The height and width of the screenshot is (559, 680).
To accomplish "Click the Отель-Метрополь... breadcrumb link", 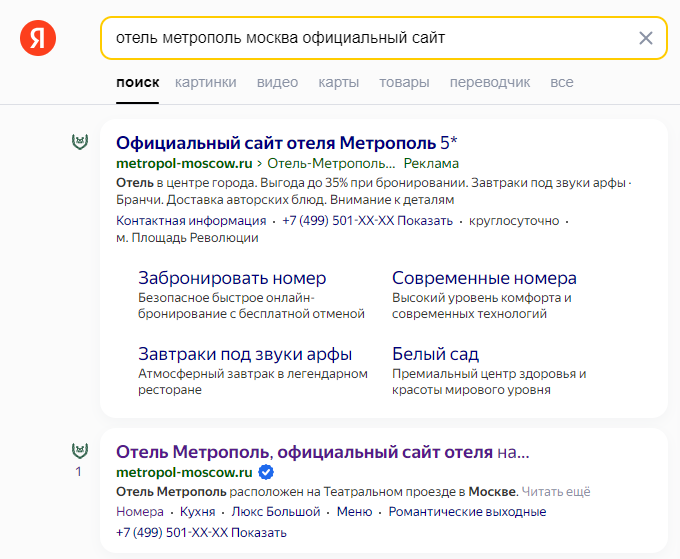I will (x=331, y=163).
